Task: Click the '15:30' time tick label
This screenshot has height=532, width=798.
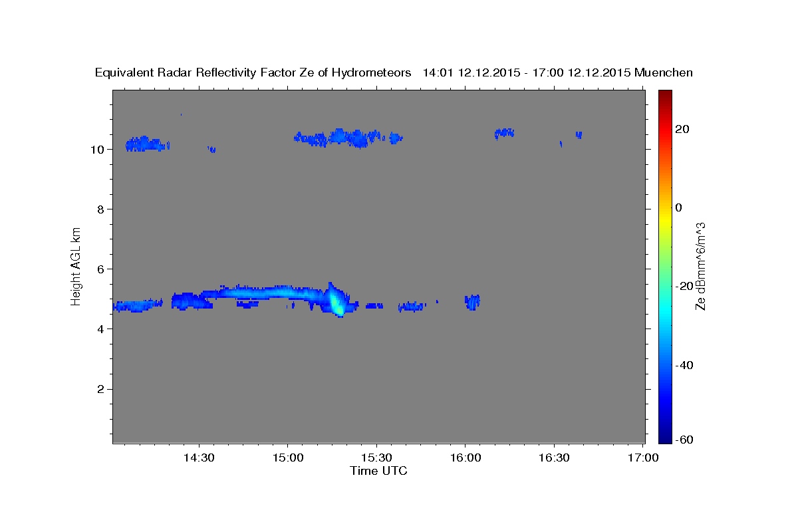Action: coord(376,458)
